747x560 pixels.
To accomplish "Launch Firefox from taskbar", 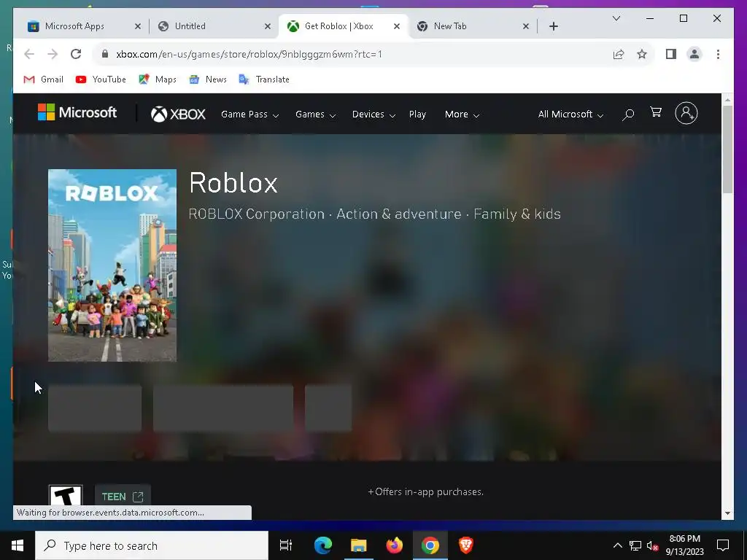I will [x=394, y=545].
